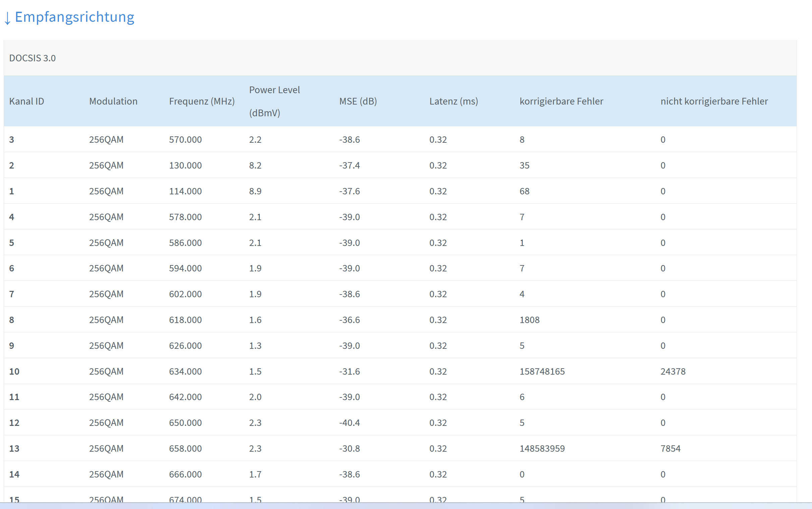Screen dimensions: 812x509
Task: Select frequency 626.000 cell
Action: tap(185, 346)
